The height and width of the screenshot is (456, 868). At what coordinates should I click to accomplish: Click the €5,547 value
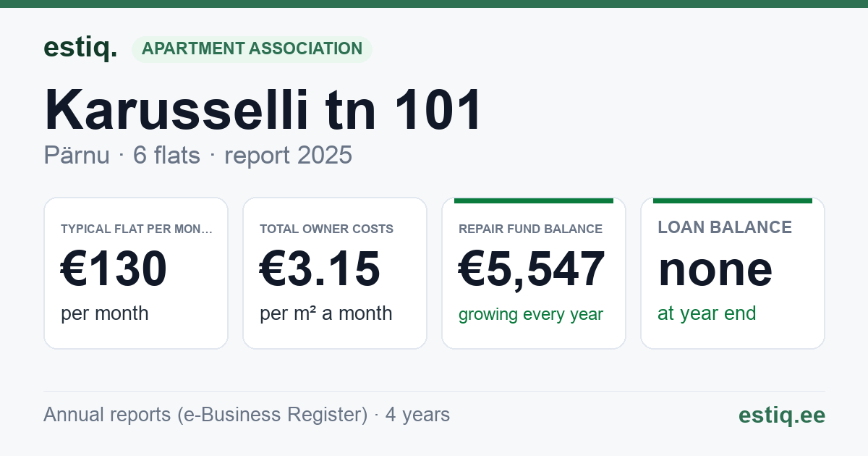(x=532, y=269)
